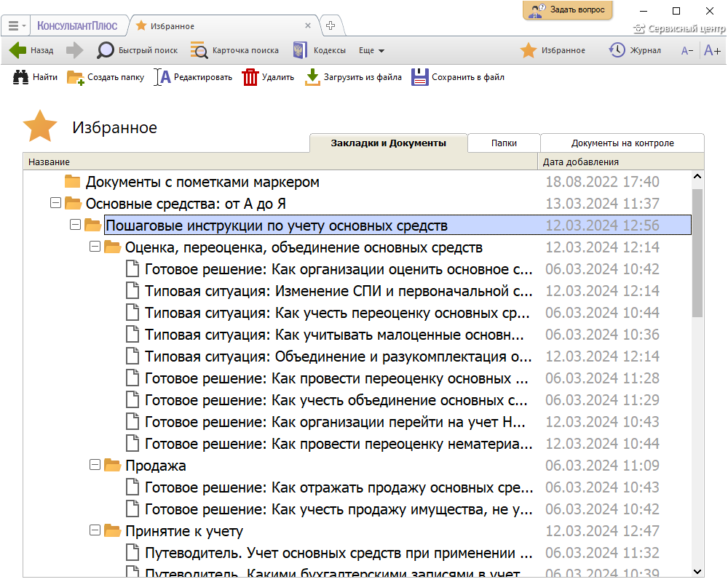Expand the 'Еще' dropdown menu

click(x=371, y=51)
